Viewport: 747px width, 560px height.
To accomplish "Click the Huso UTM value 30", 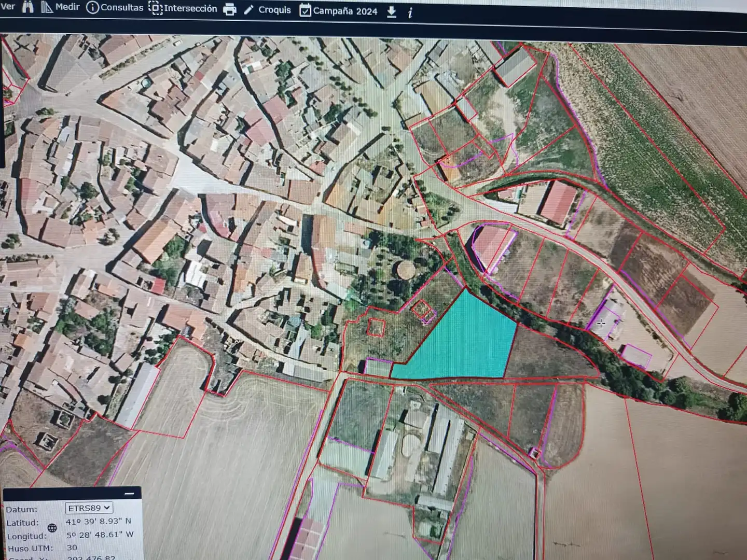I will [72, 548].
